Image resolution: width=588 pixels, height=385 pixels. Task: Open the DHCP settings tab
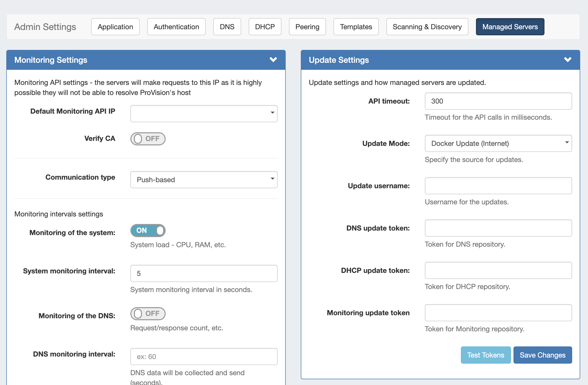[x=265, y=27]
